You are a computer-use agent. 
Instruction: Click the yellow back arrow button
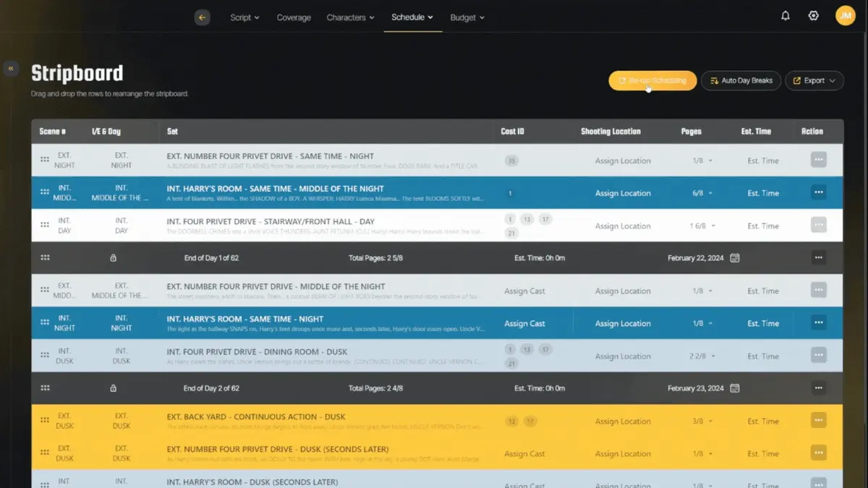pos(202,17)
